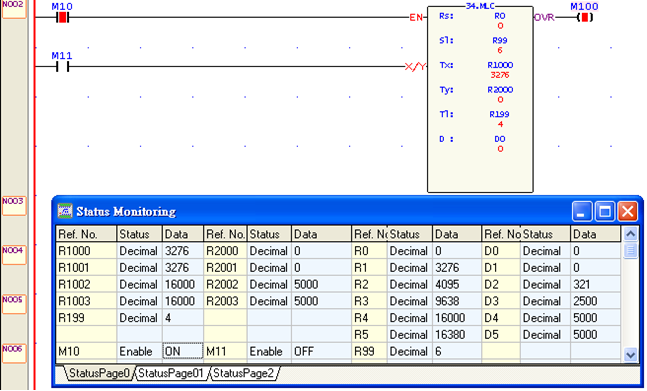Click the R4 reference cell

(x=369, y=318)
